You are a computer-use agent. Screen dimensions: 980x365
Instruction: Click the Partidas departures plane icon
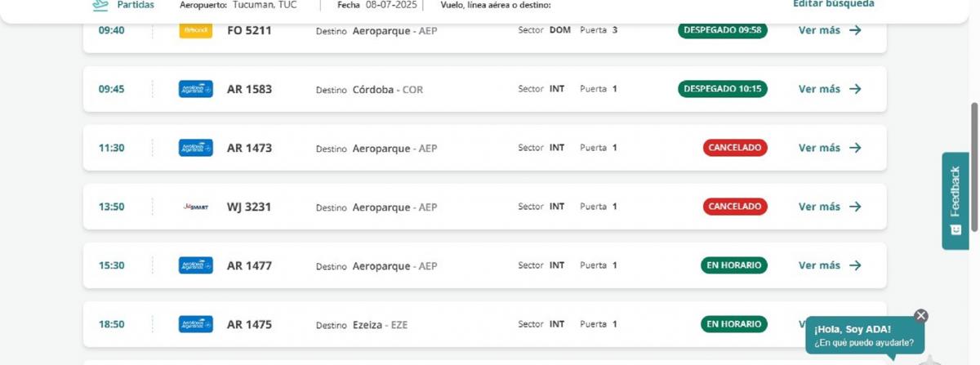(100, 4)
